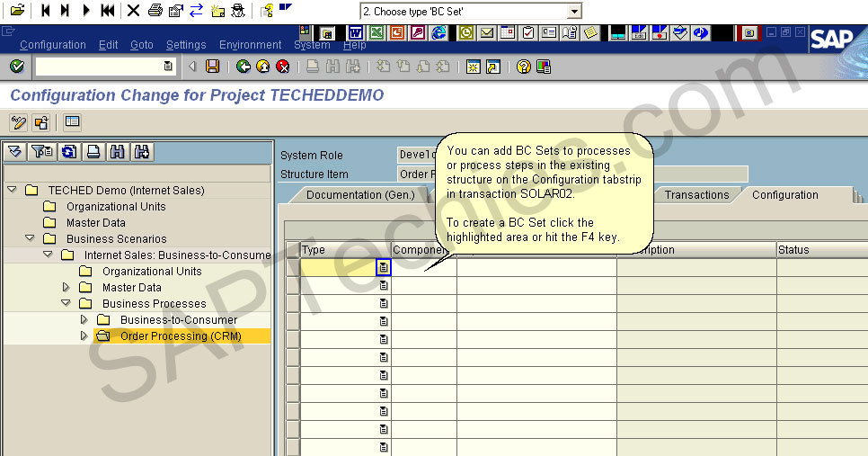Click the skip-to-first-step icon in top bar

coord(46,10)
